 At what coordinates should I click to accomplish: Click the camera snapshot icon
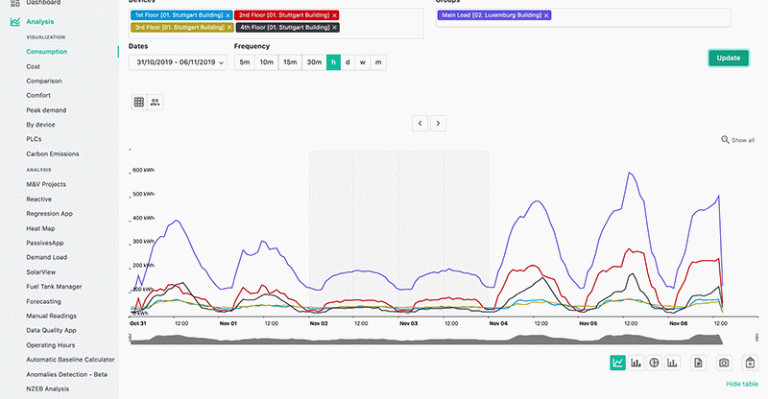click(724, 363)
